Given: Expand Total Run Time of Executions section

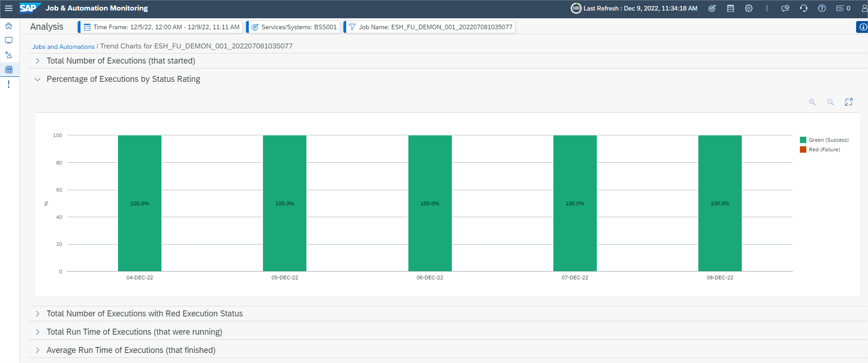Looking at the screenshot, I should 134,332.
